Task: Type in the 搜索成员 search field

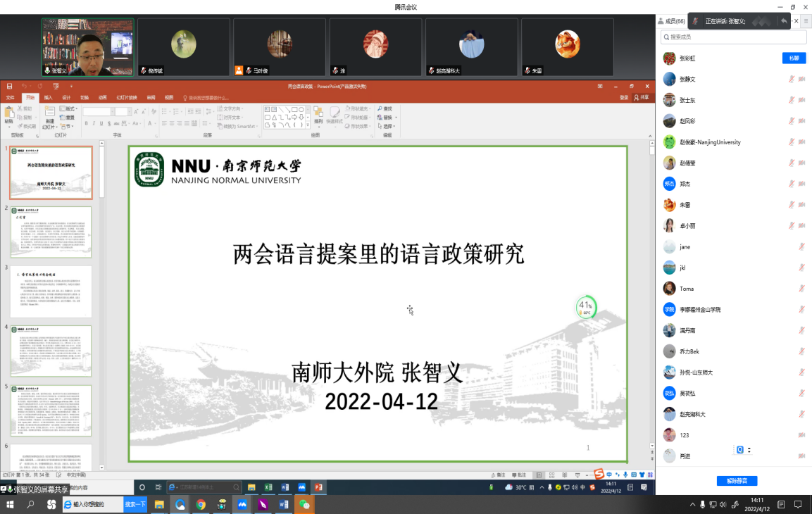Action: pos(732,37)
